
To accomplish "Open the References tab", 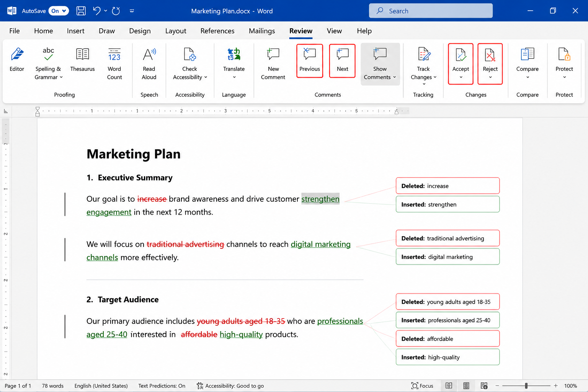I will click(217, 31).
